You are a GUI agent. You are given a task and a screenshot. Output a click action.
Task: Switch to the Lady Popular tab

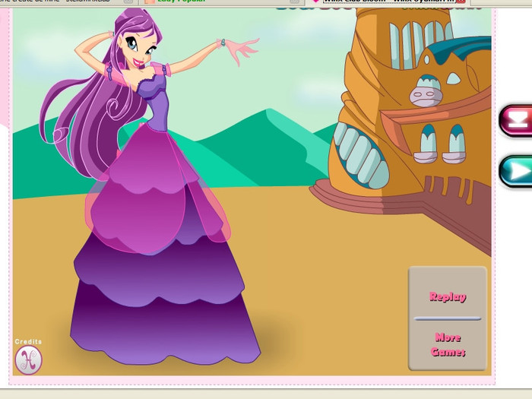(x=179, y=2)
